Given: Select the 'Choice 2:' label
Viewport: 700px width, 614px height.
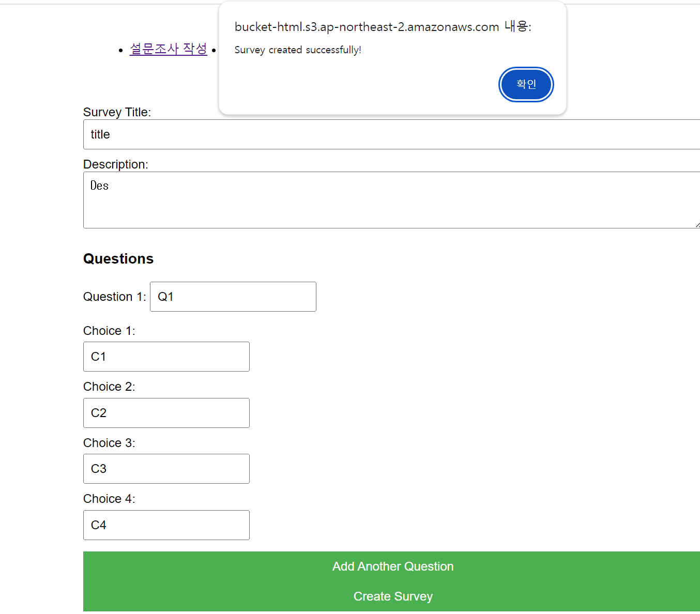Looking at the screenshot, I should (x=109, y=387).
